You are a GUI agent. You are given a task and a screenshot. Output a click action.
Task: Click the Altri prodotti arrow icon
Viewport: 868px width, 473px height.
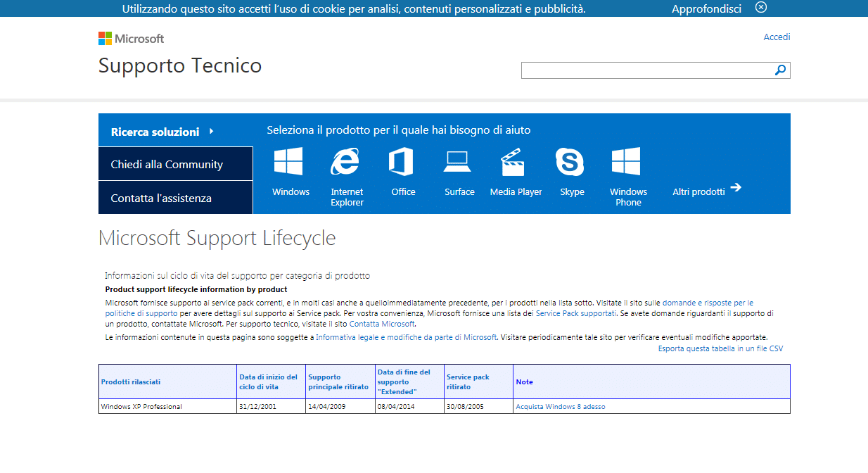click(x=736, y=187)
